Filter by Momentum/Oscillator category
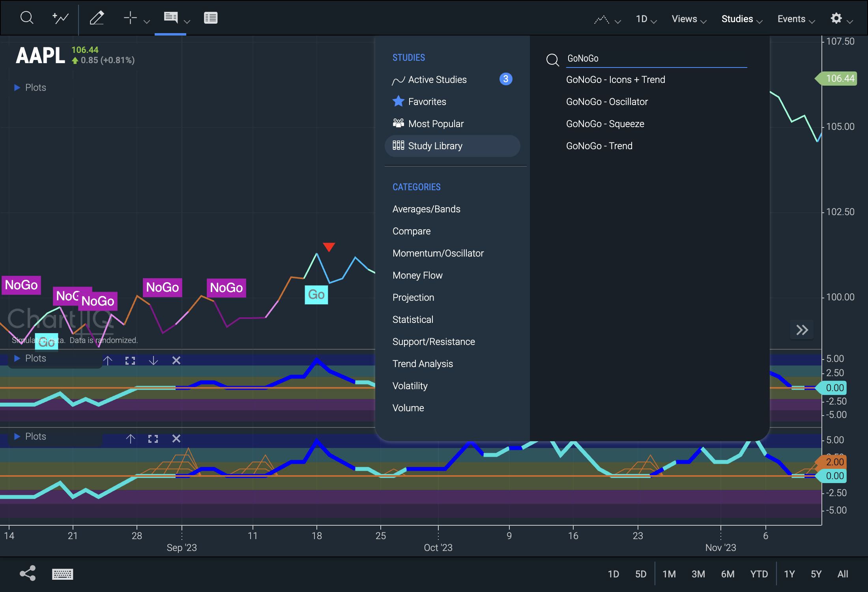This screenshot has height=592, width=868. pos(438,253)
